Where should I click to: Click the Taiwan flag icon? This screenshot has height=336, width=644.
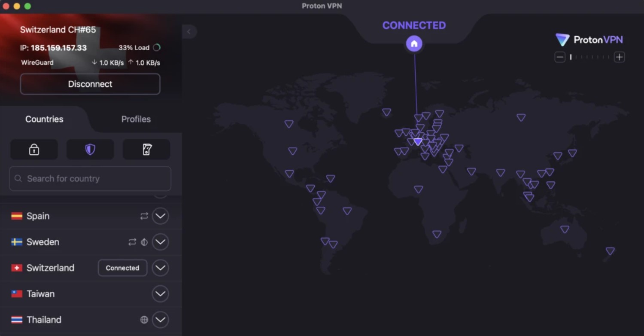pyautogui.click(x=17, y=294)
